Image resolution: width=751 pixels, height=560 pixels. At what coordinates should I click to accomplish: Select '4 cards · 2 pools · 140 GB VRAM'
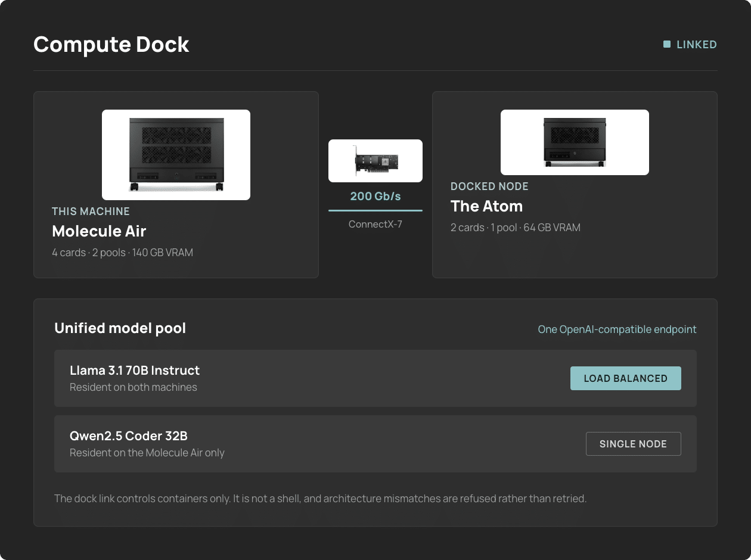[122, 253]
